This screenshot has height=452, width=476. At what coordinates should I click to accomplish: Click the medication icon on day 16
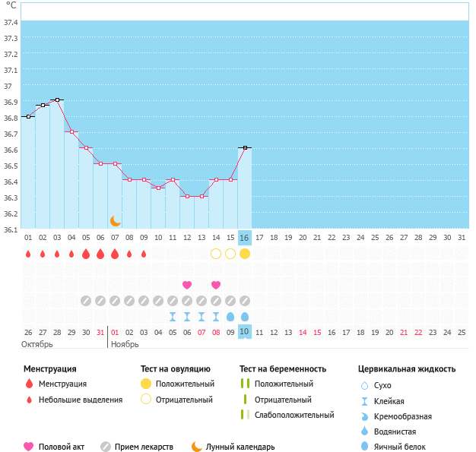(x=244, y=301)
